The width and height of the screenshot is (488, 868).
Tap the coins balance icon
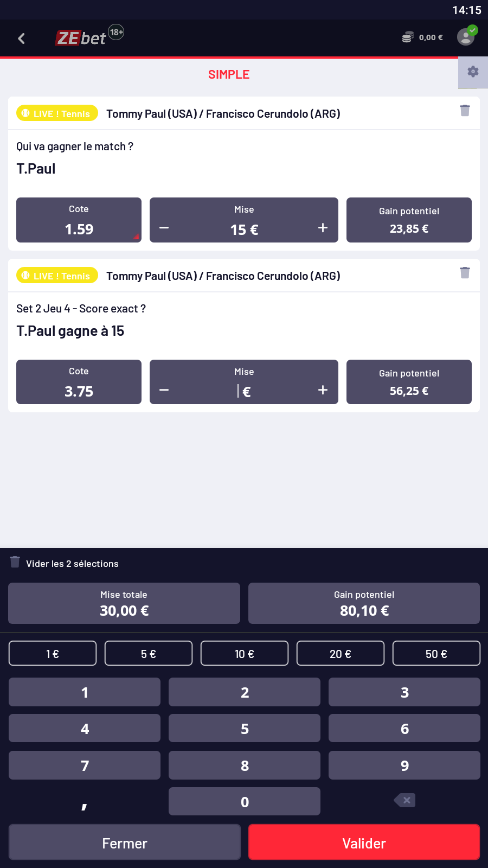[408, 37]
